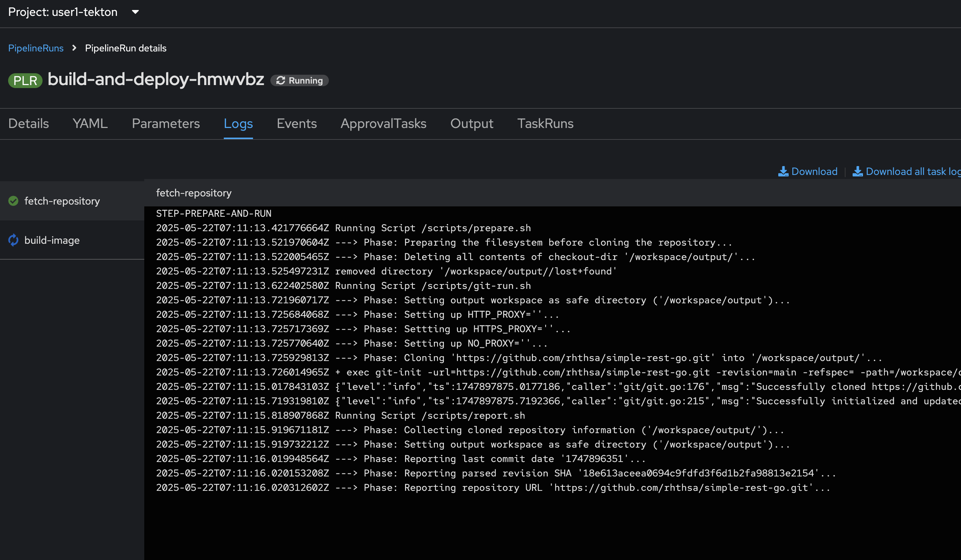Switch to the Output tab

pyautogui.click(x=472, y=124)
